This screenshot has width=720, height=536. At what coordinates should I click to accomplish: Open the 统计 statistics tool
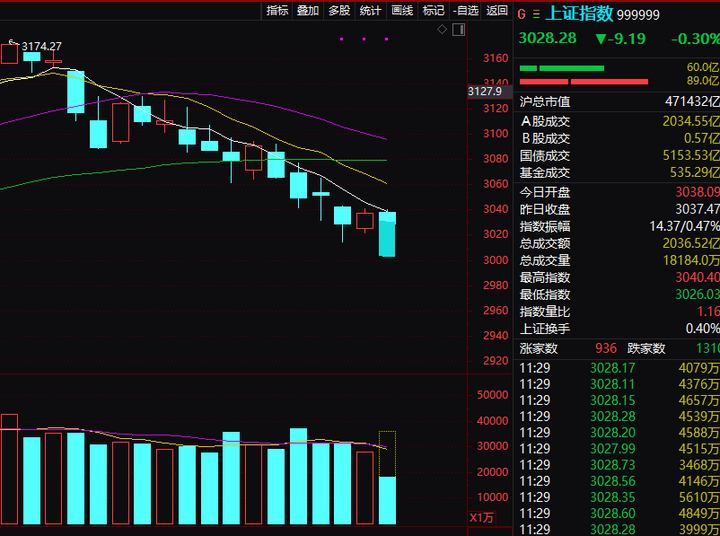pos(371,10)
